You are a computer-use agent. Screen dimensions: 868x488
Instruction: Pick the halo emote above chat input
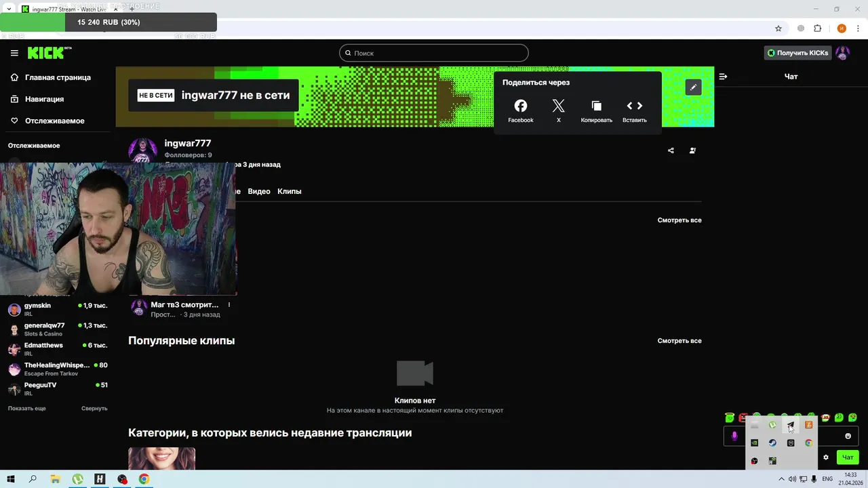[730, 418]
